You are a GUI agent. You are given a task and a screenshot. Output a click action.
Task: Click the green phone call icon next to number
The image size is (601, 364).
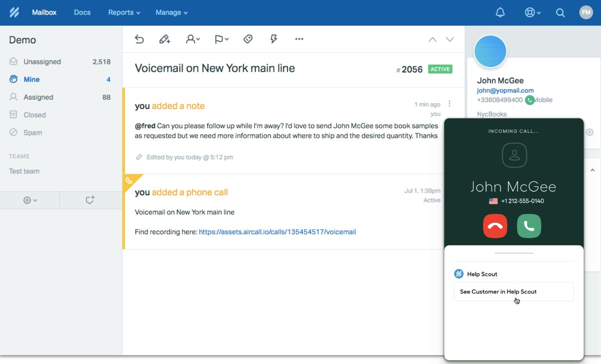click(530, 100)
